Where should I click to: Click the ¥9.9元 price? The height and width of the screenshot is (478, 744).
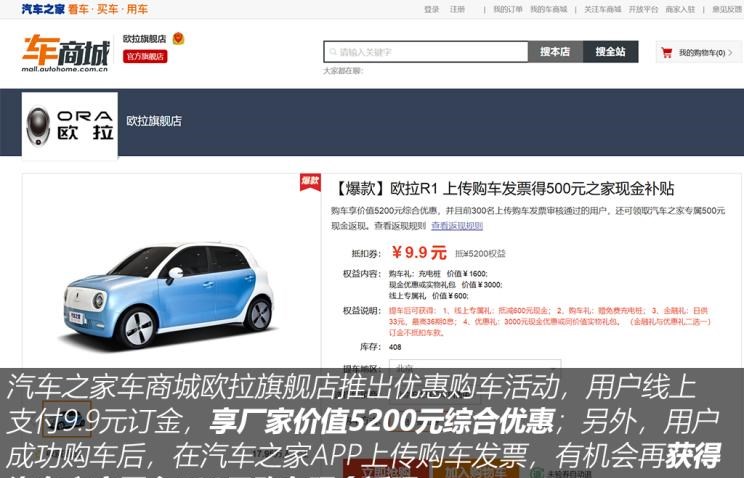click(419, 253)
